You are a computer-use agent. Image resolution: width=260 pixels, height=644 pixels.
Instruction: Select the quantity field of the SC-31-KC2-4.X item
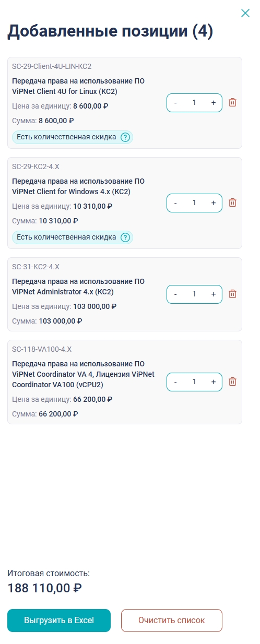(x=194, y=294)
